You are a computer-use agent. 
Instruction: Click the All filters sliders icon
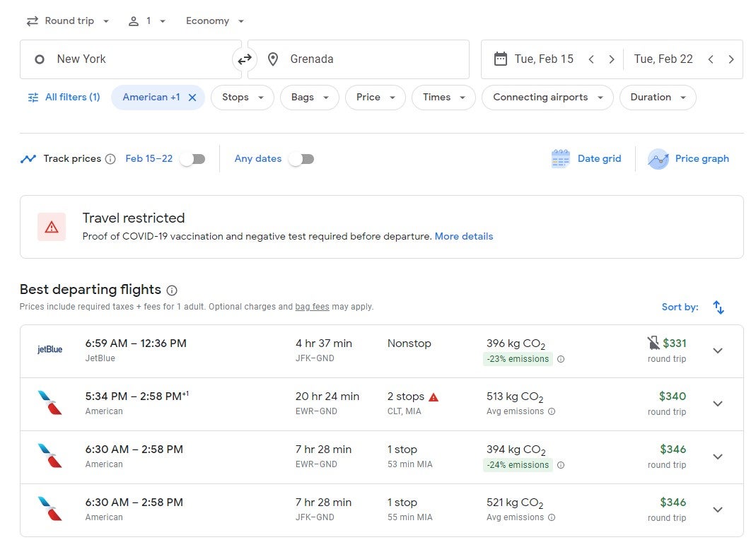click(33, 97)
